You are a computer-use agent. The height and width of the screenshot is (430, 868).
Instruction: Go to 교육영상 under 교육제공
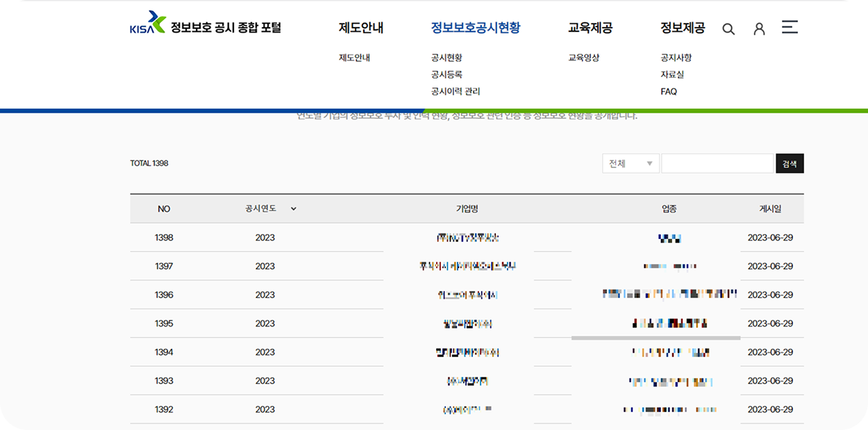click(x=583, y=57)
